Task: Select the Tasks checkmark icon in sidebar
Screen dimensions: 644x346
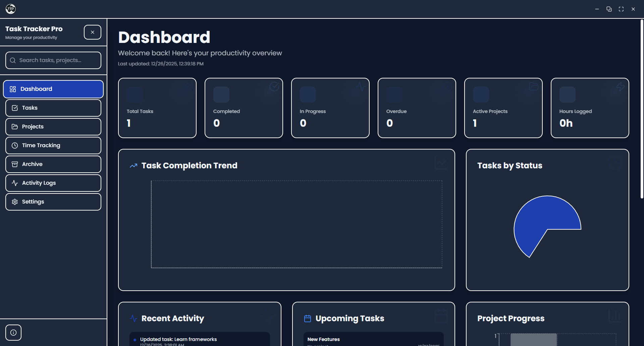Action: coord(15,108)
